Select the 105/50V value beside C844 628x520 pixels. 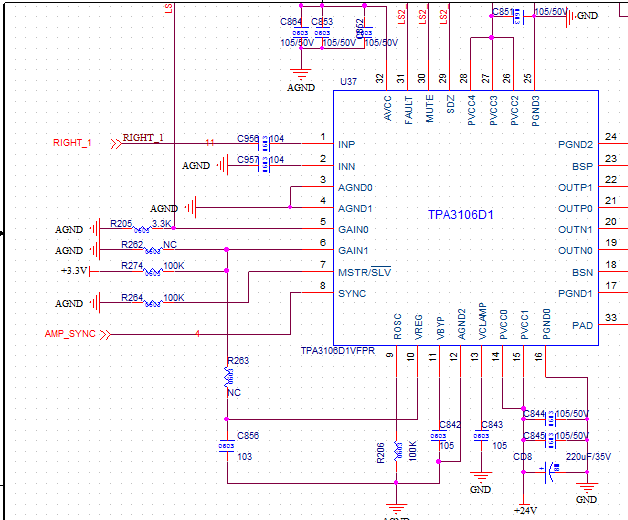(x=572, y=413)
